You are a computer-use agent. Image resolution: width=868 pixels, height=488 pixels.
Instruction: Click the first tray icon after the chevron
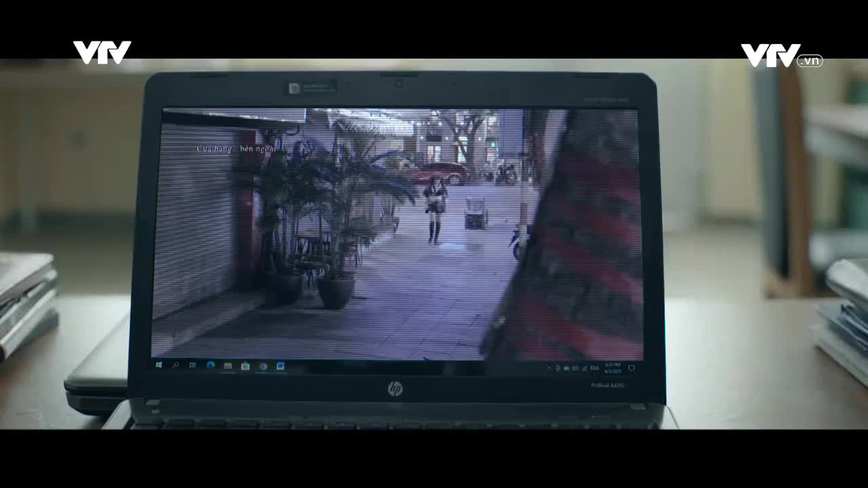click(558, 368)
